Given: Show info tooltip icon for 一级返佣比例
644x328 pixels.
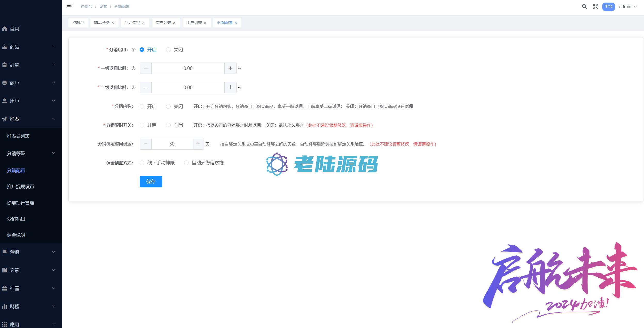Looking at the screenshot, I should tap(133, 68).
